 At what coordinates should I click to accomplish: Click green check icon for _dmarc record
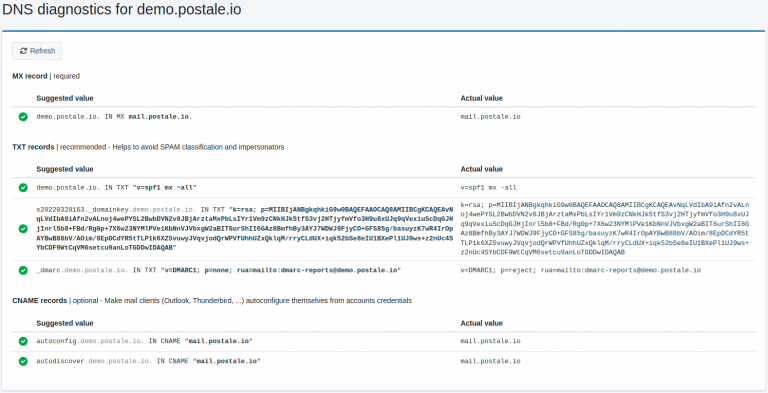tap(23, 270)
